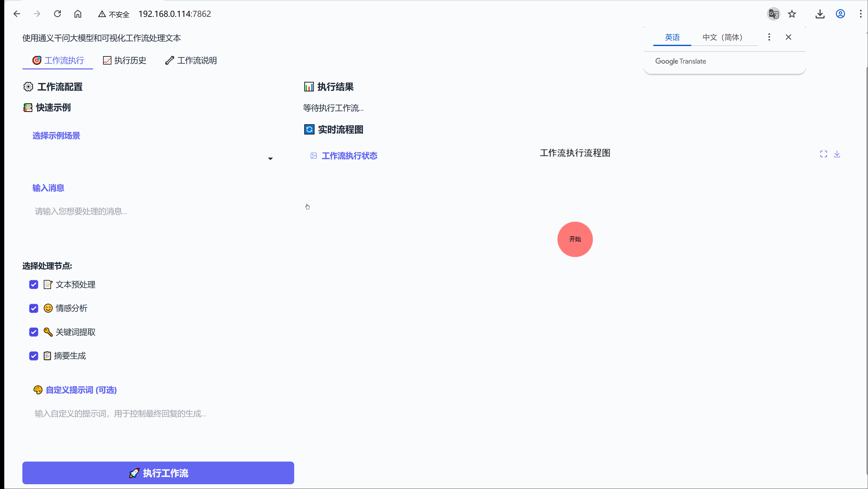Image resolution: width=868 pixels, height=489 pixels.
Task: Uncheck the 摘要生成 processing node
Action: coord(33,355)
